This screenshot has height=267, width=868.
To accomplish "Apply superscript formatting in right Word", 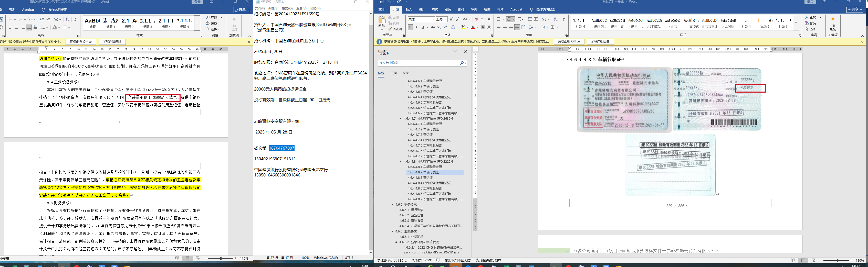I will (445, 27).
